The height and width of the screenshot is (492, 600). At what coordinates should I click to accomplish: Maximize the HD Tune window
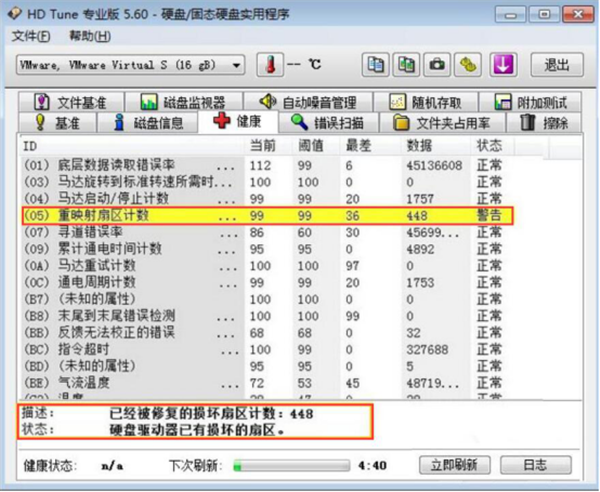point(544,15)
